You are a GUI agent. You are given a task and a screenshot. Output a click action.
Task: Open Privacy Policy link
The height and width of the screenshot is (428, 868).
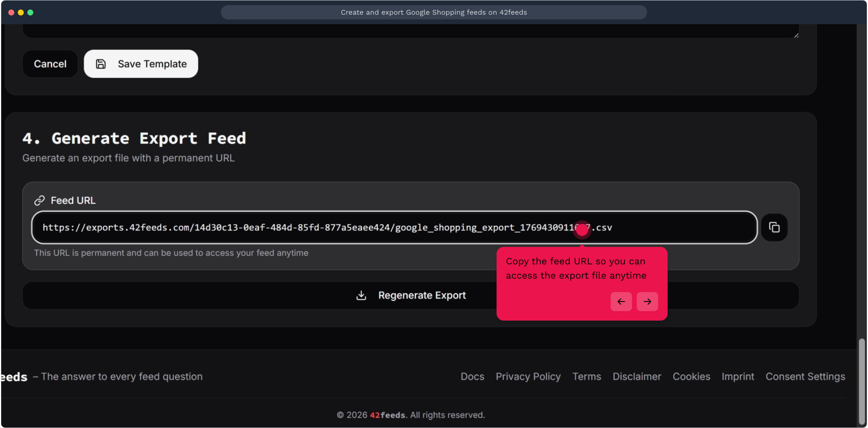coord(528,376)
